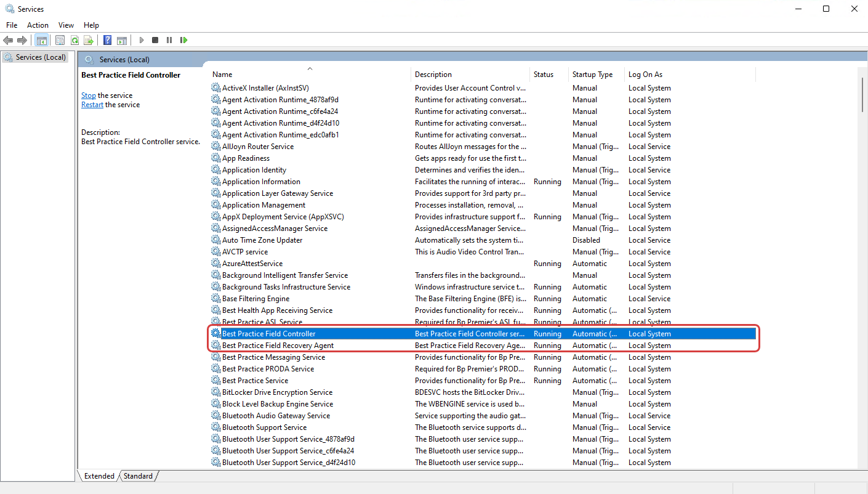868x494 pixels.
Task: Open Help using the blue question-mark icon
Action: tap(107, 40)
